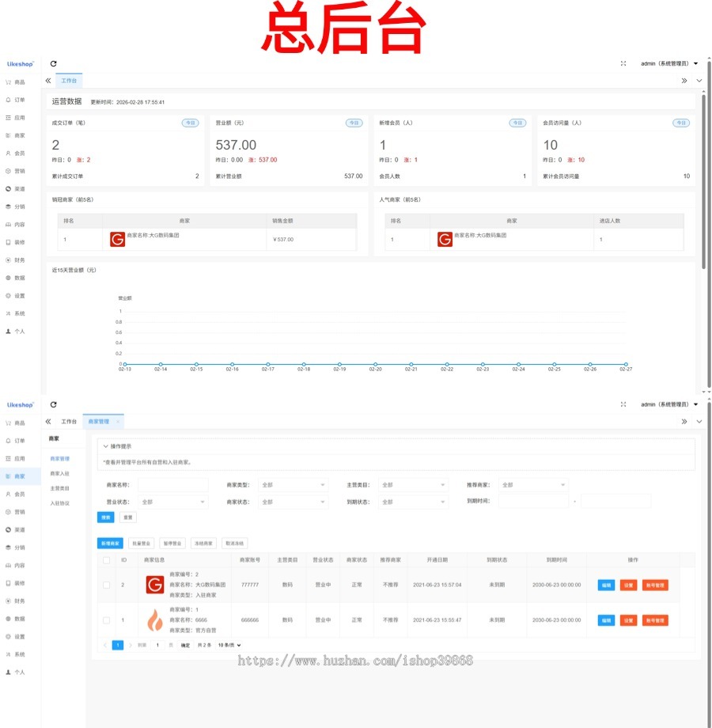Viewport: 712px width, 728px height.
Task: Open 设置 in the top panel sidebar
Action: 16,296
